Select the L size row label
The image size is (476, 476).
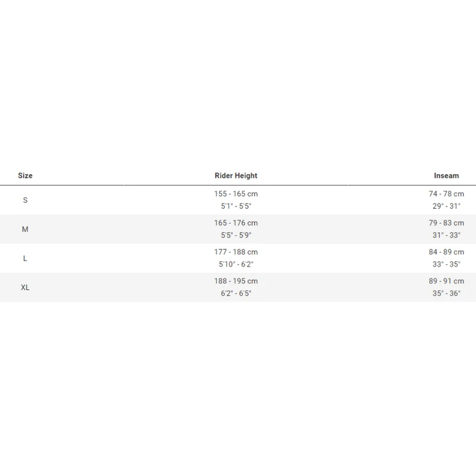point(25,258)
